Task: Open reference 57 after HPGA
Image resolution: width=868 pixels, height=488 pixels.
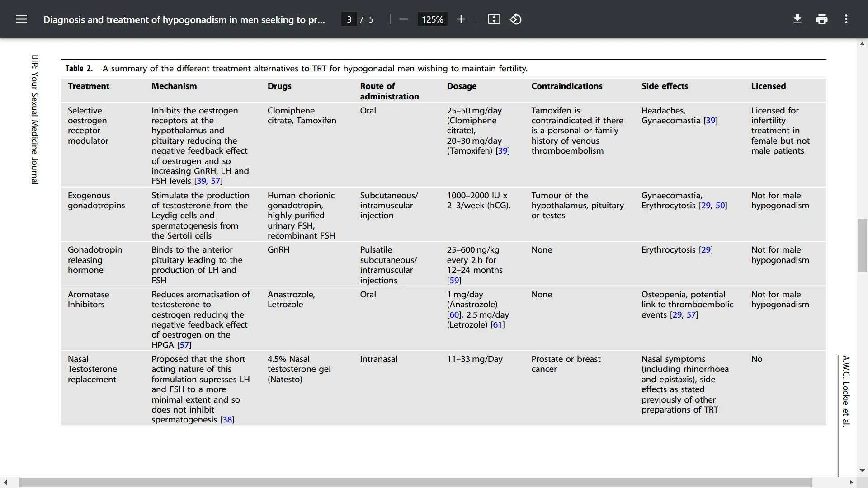Action: [184, 345]
